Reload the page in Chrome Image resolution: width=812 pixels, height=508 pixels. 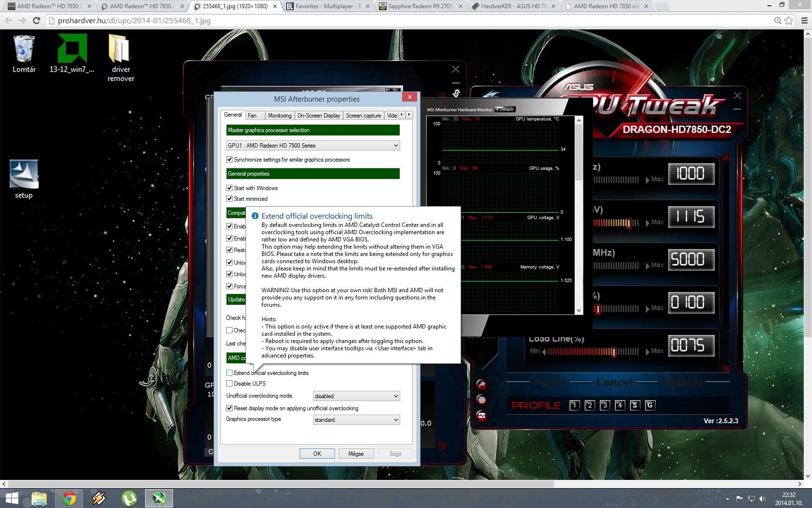[x=36, y=20]
